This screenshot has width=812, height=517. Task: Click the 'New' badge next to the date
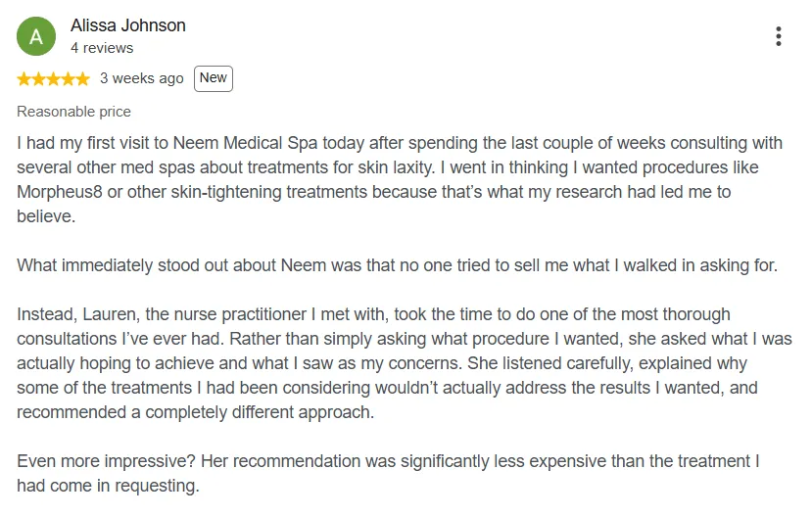214,78
